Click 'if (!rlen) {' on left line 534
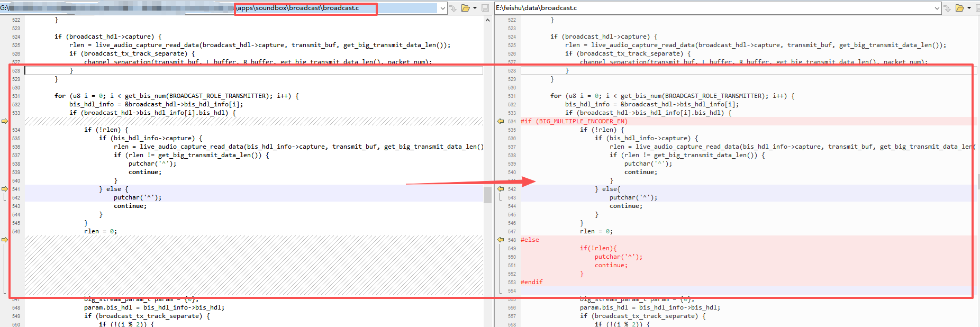Viewport: 980px width, 327px height. tap(106, 130)
